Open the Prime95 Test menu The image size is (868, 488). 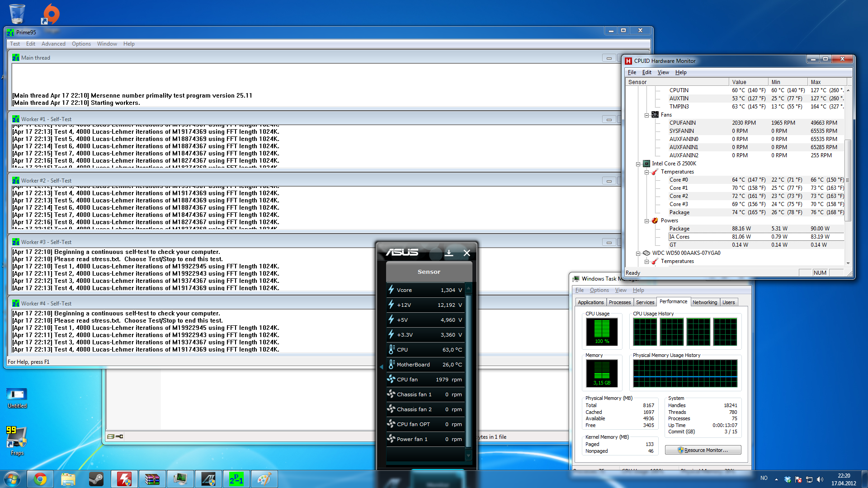point(15,44)
